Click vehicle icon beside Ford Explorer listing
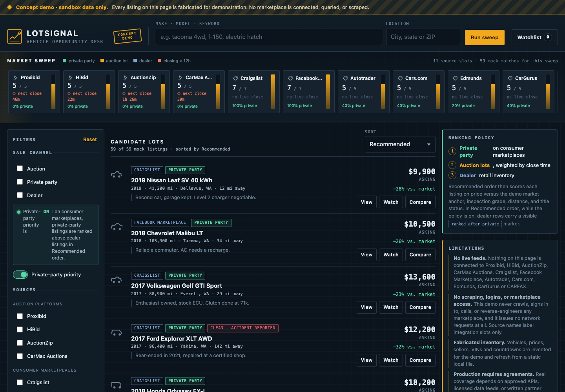 pos(117,332)
